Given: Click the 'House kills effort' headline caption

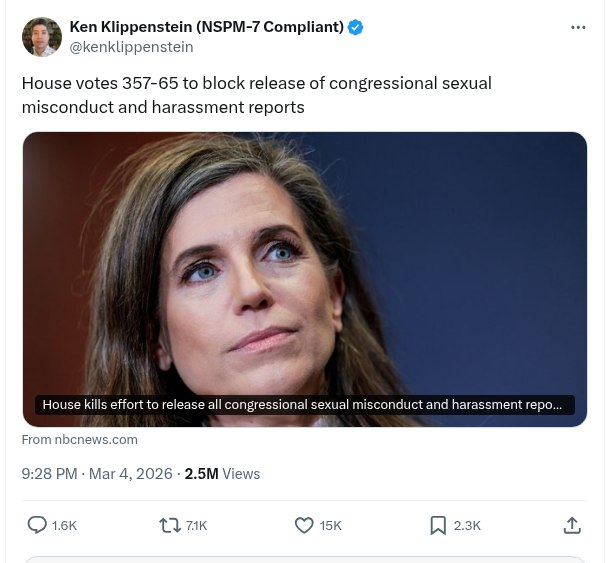Looking at the screenshot, I should pyautogui.click(x=304, y=405).
